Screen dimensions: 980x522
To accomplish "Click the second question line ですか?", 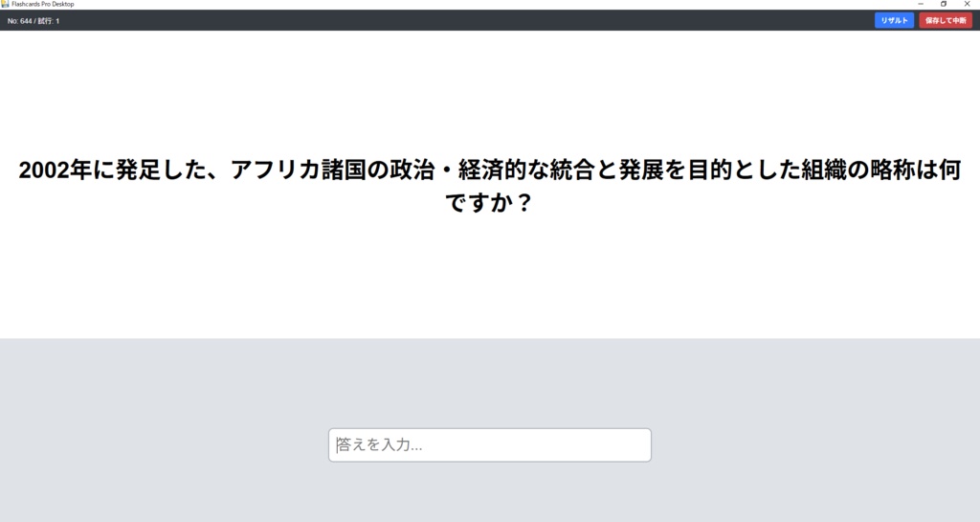I will point(488,202).
